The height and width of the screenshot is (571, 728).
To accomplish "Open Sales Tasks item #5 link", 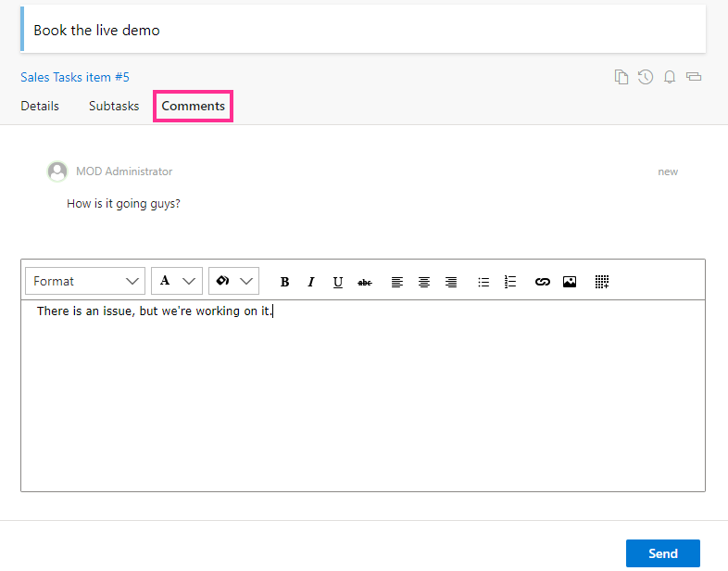I will point(75,77).
